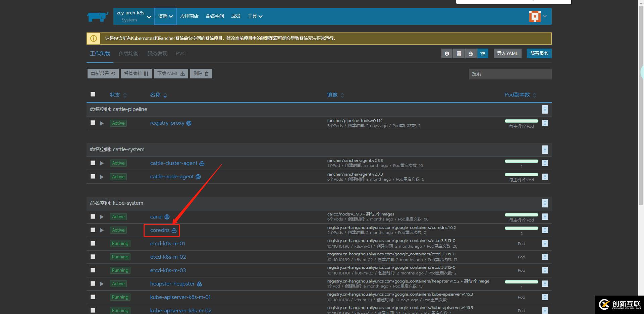
Task: Sort by the Pod副本数 column header
Action: click(520, 95)
